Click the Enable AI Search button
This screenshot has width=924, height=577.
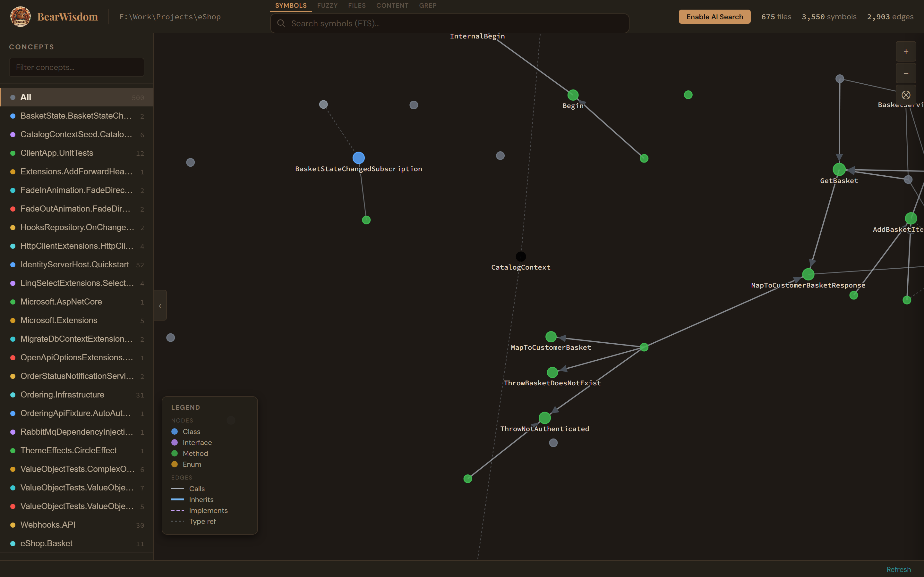pyautogui.click(x=714, y=16)
